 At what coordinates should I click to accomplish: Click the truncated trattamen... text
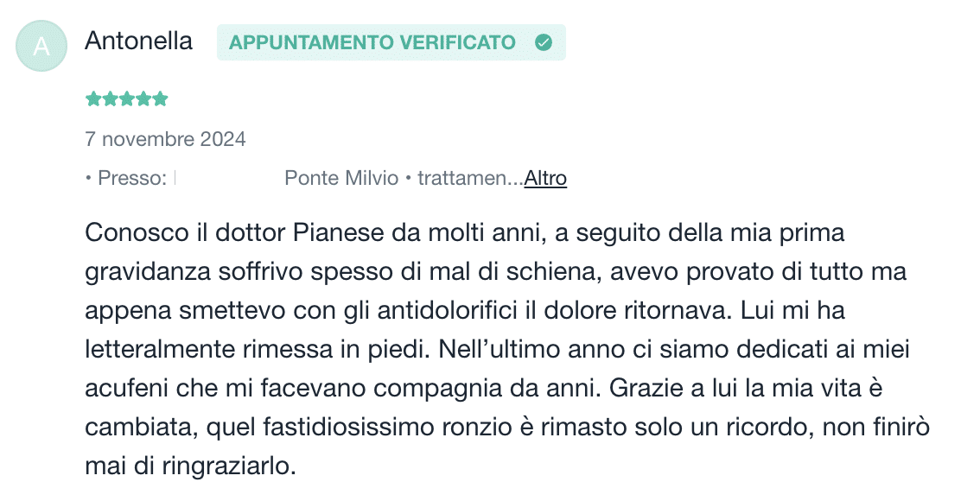tap(470, 179)
